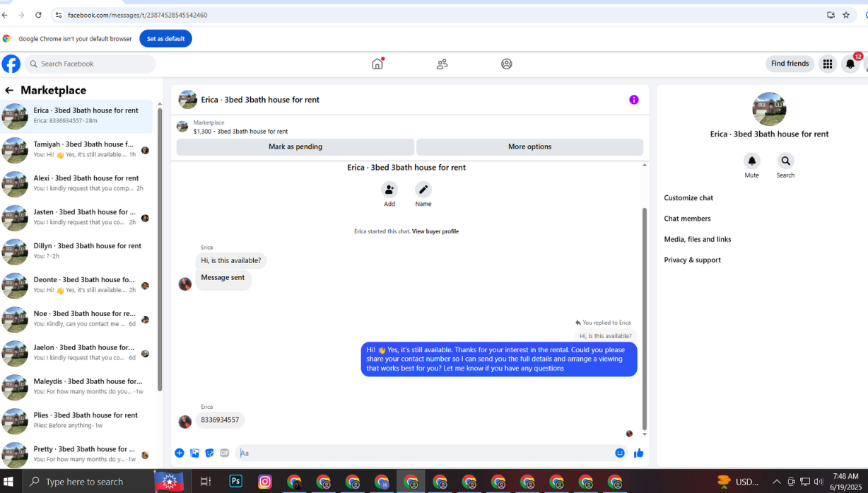Open the volume icon in system tray
Screen dimensions: 868x493
pos(819,482)
